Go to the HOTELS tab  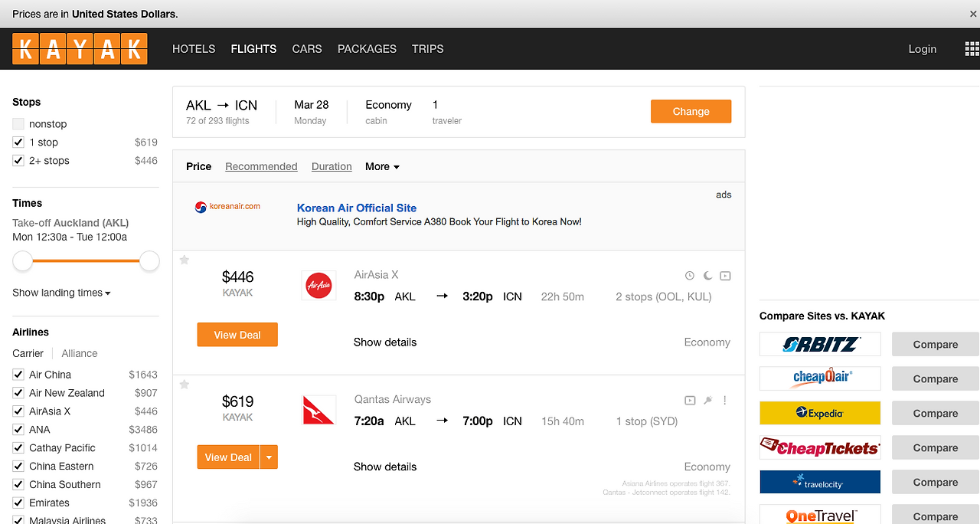[194, 49]
